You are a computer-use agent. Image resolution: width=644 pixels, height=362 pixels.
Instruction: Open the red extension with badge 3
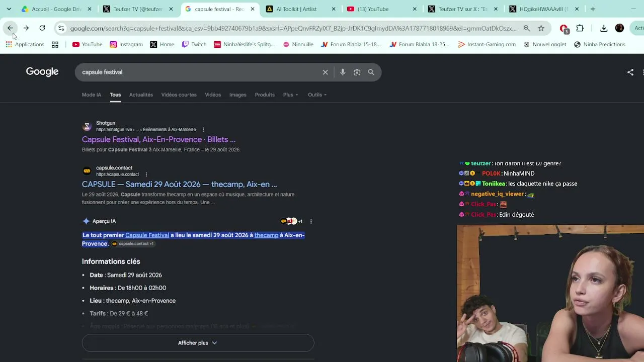pos(564,29)
